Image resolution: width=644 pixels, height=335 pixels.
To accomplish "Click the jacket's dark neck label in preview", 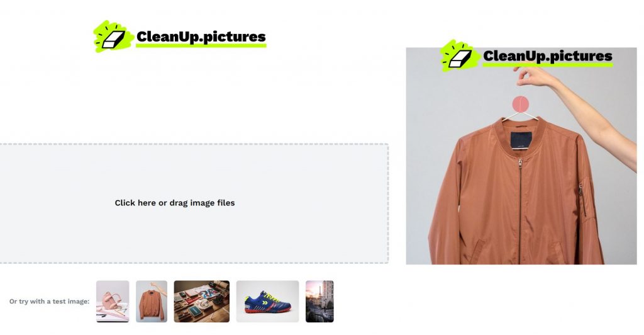I will point(521,140).
